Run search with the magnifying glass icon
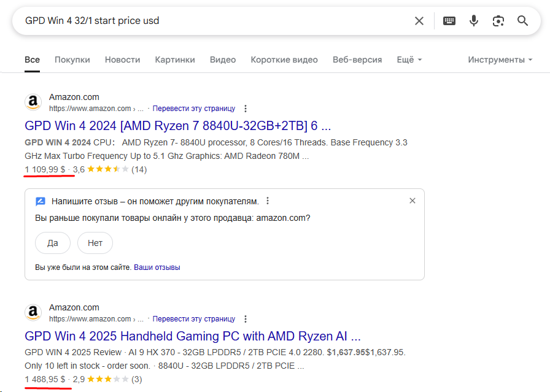Viewport: 550px width, 392px height. (x=522, y=21)
